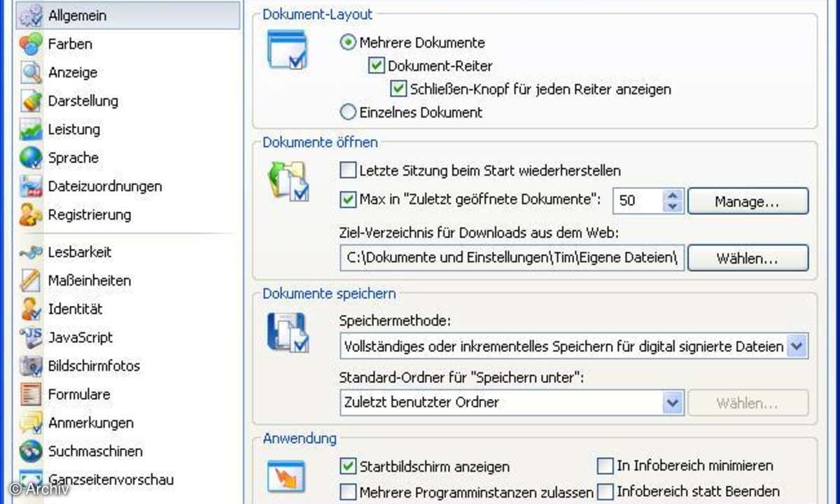Click the recent documents number field showing 50
The width and height of the screenshot is (840, 504).
pyautogui.click(x=638, y=201)
